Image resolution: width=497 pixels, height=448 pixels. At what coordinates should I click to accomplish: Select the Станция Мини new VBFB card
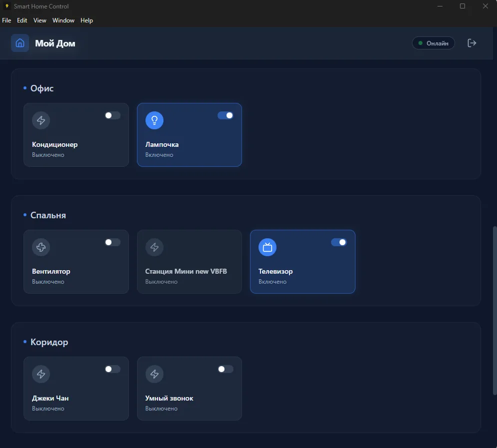[x=189, y=262]
